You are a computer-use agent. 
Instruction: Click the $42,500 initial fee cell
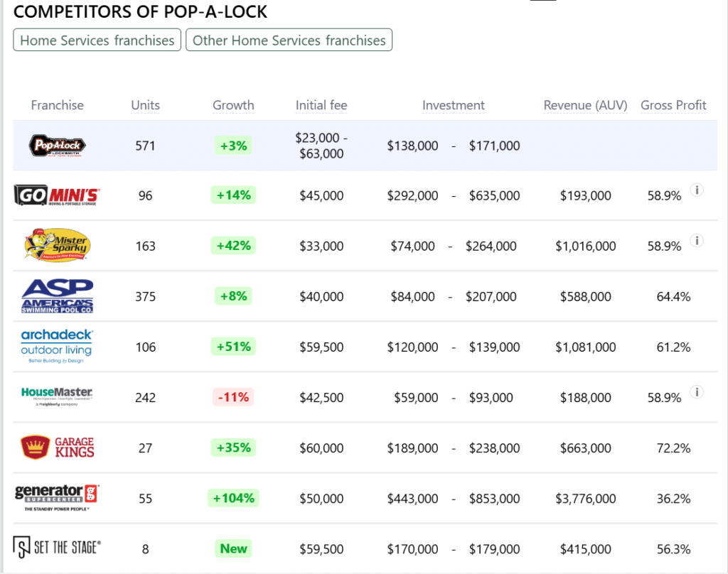pyautogui.click(x=321, y=398)
